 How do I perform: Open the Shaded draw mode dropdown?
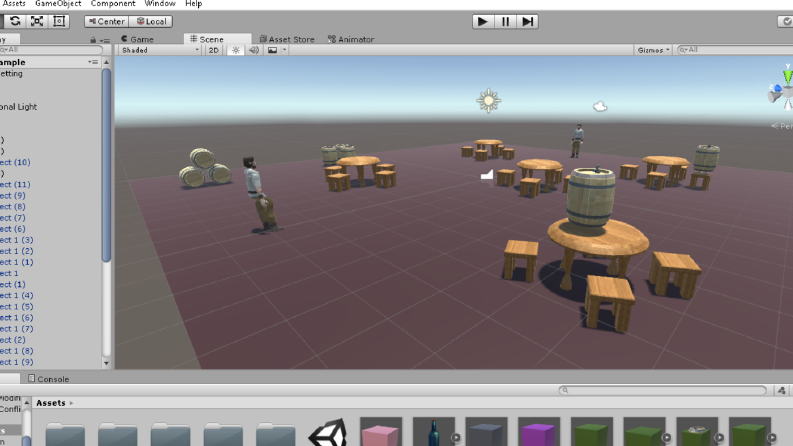click(160, 50)
